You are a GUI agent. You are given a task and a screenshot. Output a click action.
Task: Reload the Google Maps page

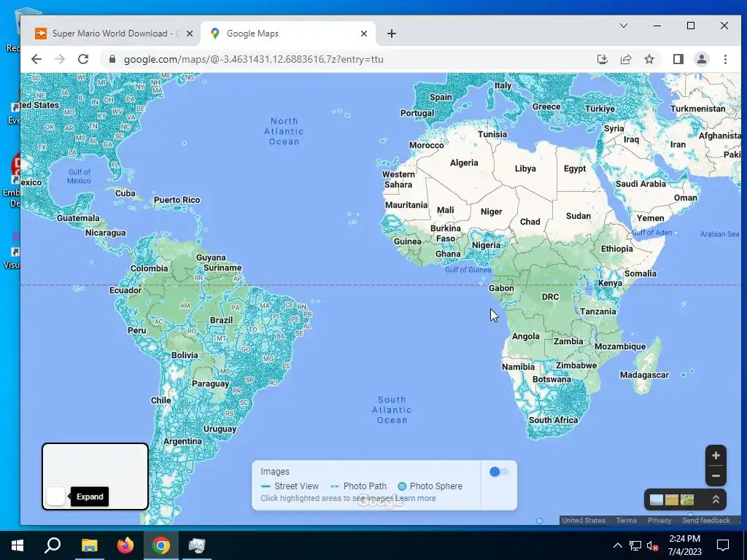(83, 59)
